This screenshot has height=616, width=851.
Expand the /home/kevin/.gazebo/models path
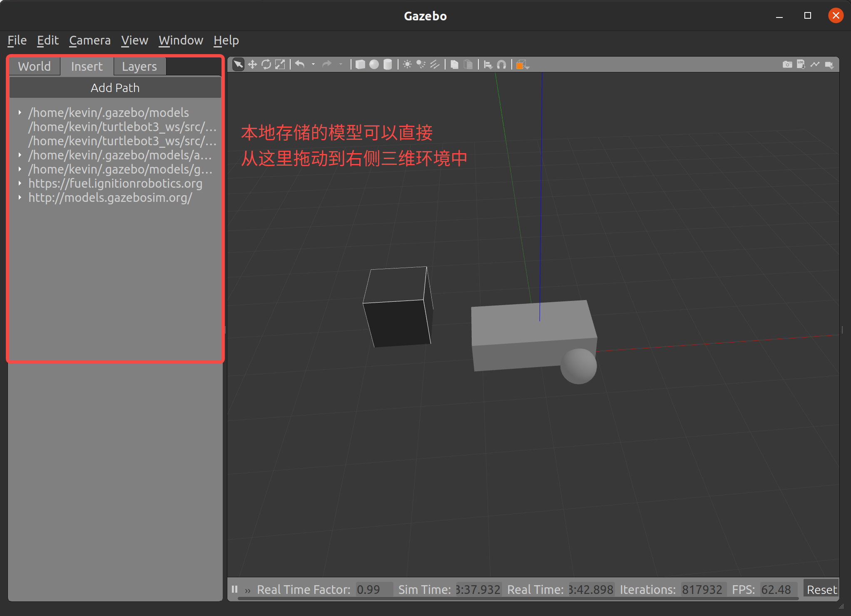click(x=20, y=112)
